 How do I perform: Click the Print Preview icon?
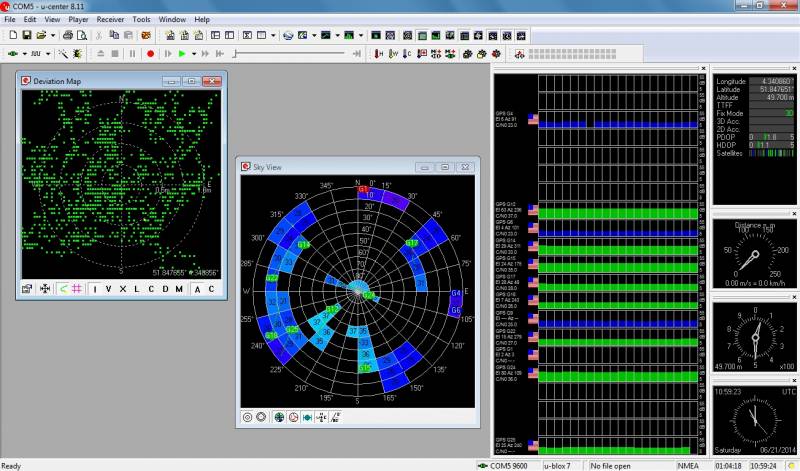(82, 35)
